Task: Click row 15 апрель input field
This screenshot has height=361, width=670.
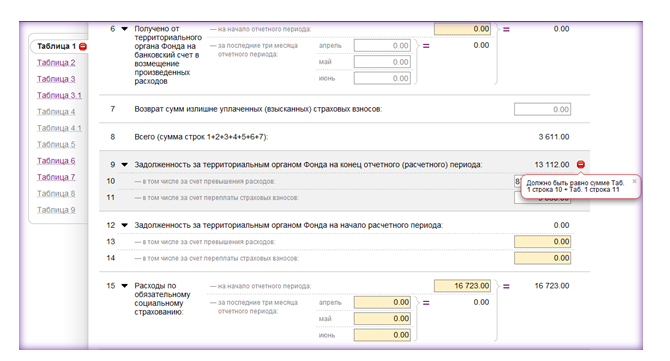Action: pos(382,302)
